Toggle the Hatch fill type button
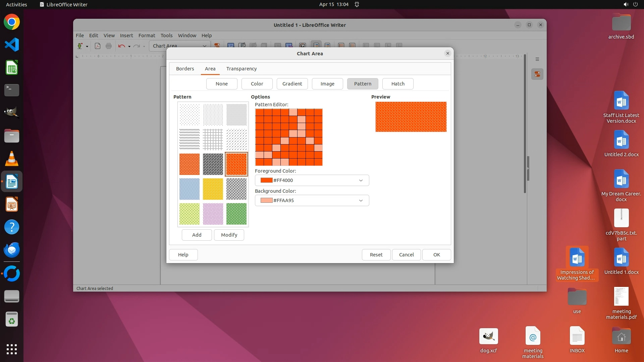The height and width of the screenshot is (362, 644). (x=398, y=84)
